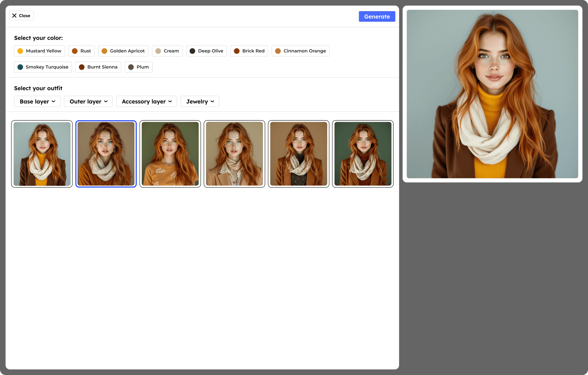The height and width of the screenshot is (375, 588).
Task: Select the Plum color chip
Action: pos(138,67)
